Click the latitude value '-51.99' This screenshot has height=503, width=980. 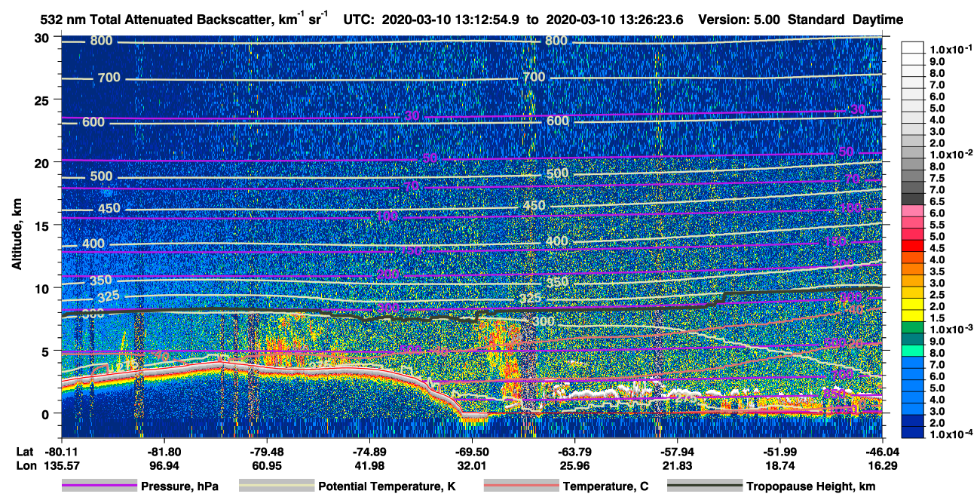779,451
